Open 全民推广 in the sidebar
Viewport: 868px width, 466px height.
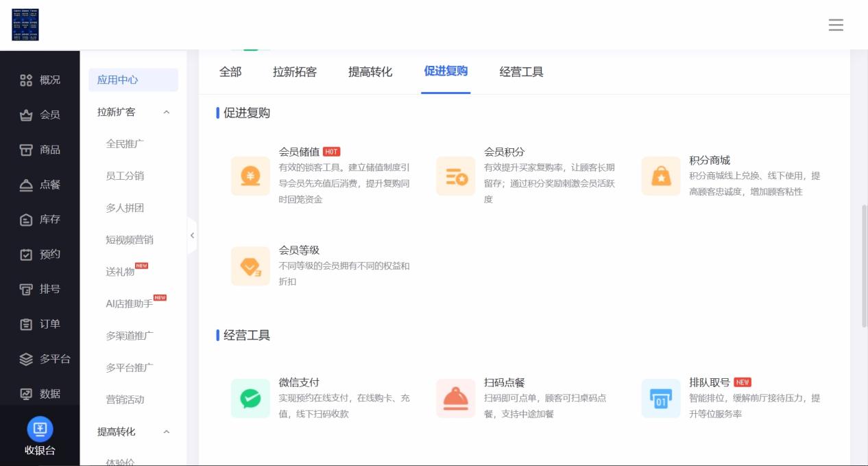point(125,144)
